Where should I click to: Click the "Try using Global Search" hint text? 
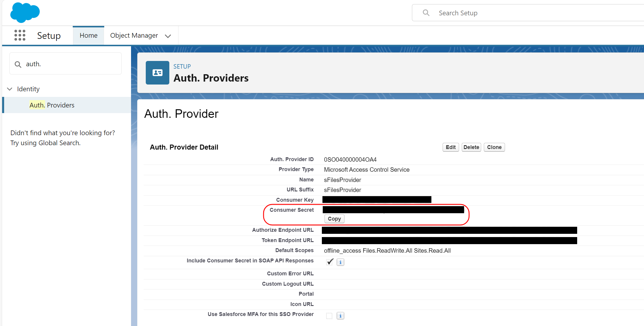pyautogui.click(x=45, y=143)
